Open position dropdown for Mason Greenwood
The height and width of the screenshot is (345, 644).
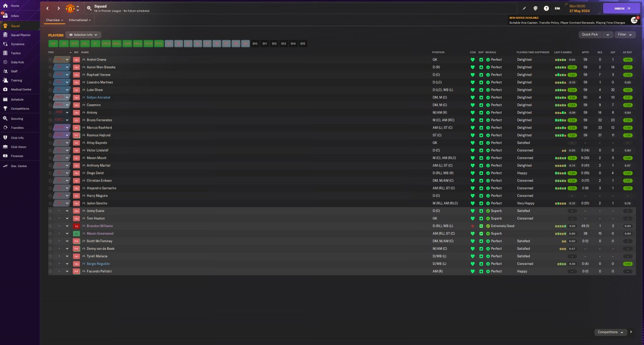[67, 233]
